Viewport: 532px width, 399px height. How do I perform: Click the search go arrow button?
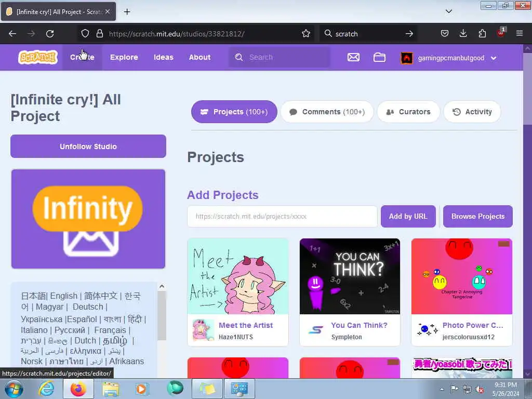tap(409, 34)
